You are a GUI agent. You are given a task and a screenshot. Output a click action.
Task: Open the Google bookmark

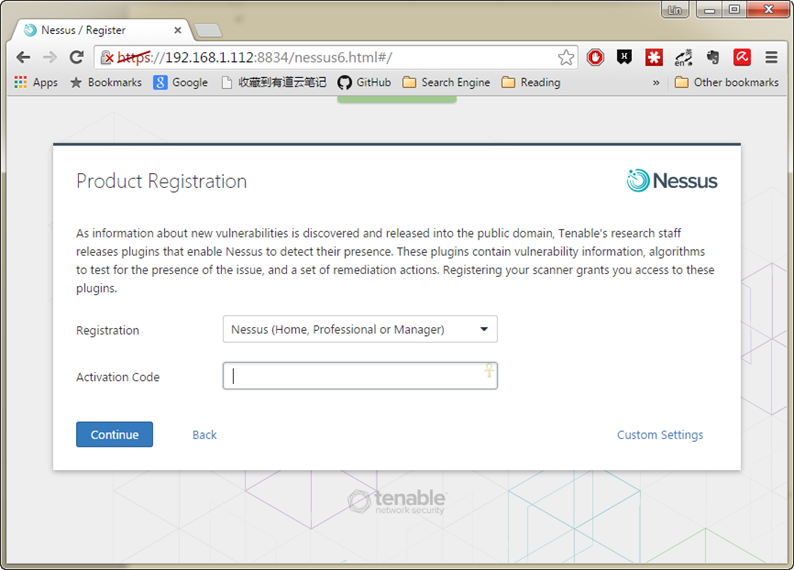(x=181, y=83)
